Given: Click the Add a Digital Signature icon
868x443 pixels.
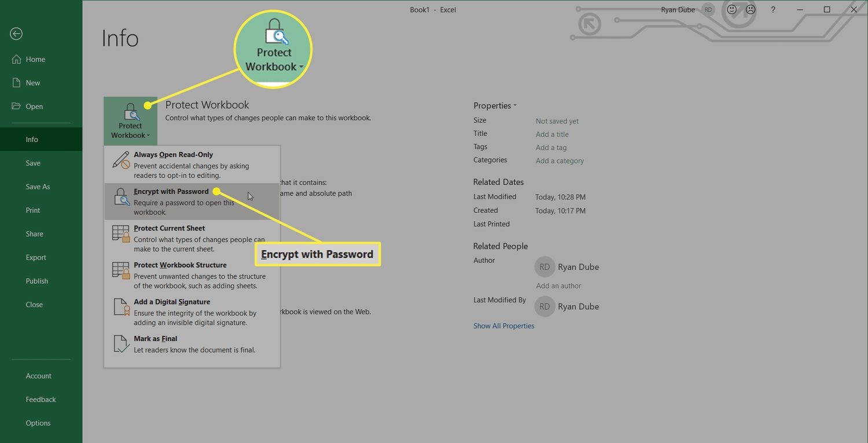Looking at the screenshot, I should tap(121, 307).
